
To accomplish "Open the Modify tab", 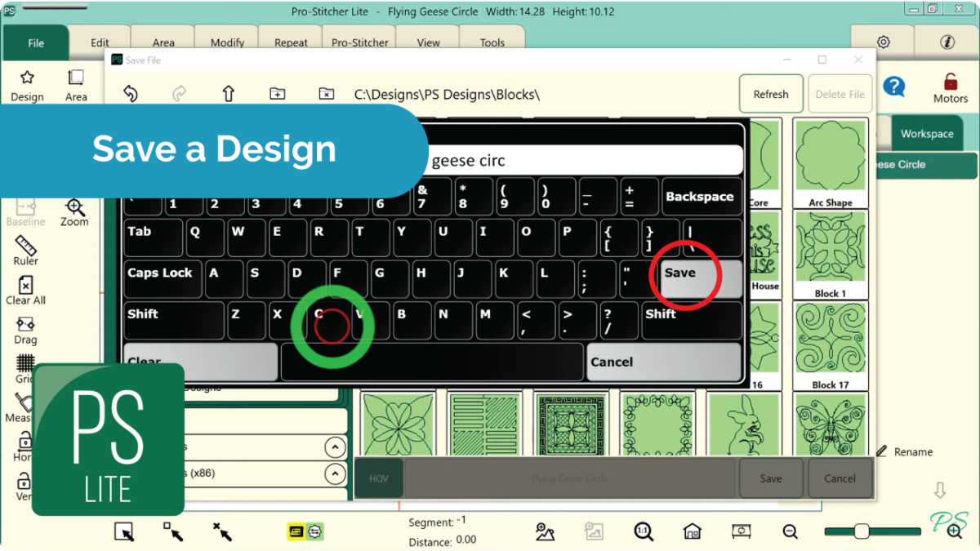I will [227, 42].
